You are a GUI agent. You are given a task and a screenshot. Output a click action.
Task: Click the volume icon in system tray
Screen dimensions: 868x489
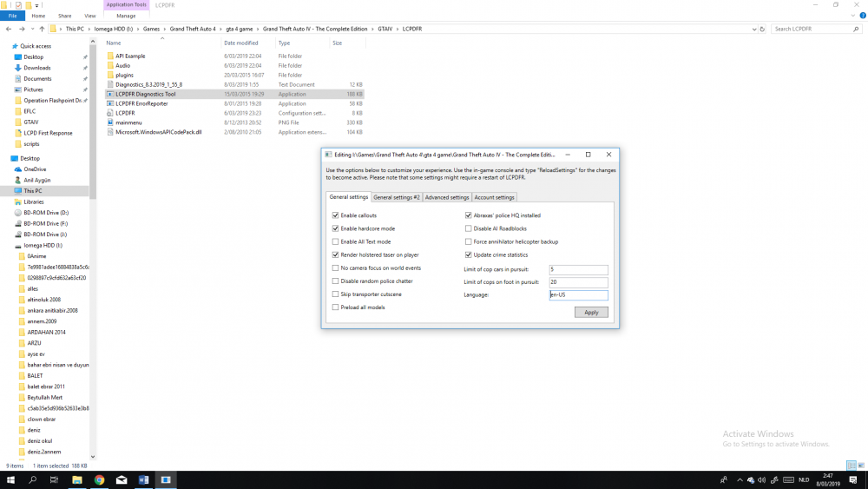[x=762, y=479]
